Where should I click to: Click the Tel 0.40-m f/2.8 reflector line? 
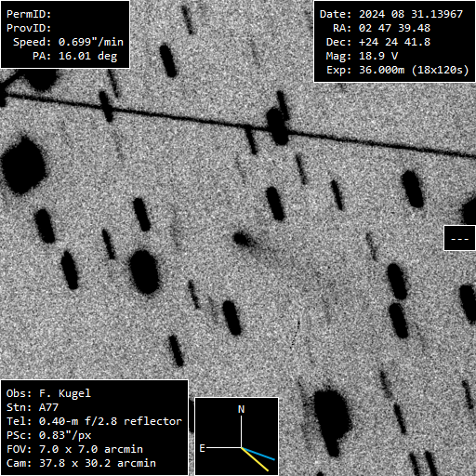pyautogui.click(x=94, y=421)
